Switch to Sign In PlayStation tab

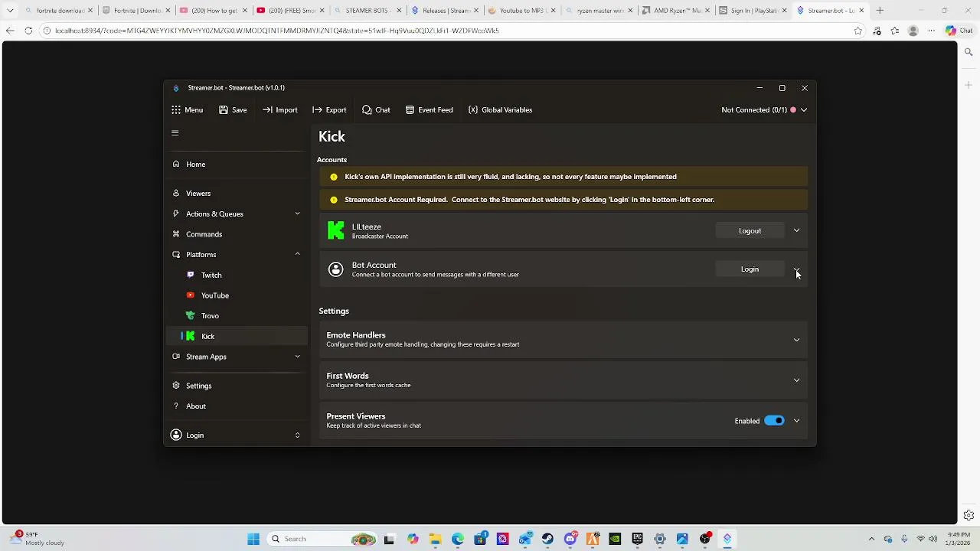pyautogui.click(x=753, y=11)
